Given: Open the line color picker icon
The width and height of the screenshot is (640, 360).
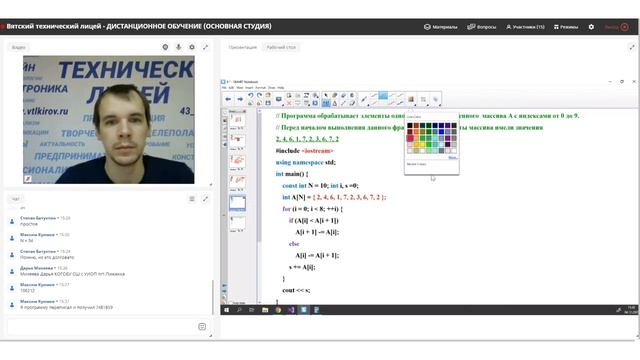Looking at the screenshot, I should coord(411,99).
